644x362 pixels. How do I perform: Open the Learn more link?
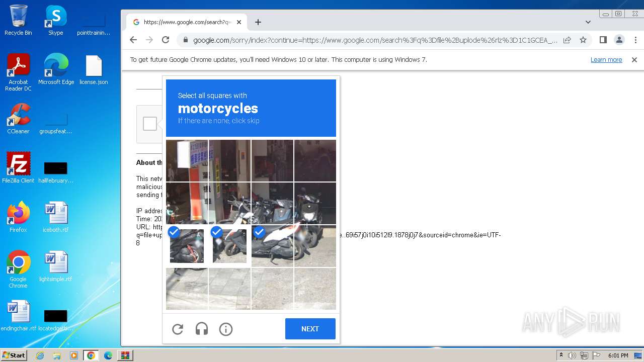point(606,59)
